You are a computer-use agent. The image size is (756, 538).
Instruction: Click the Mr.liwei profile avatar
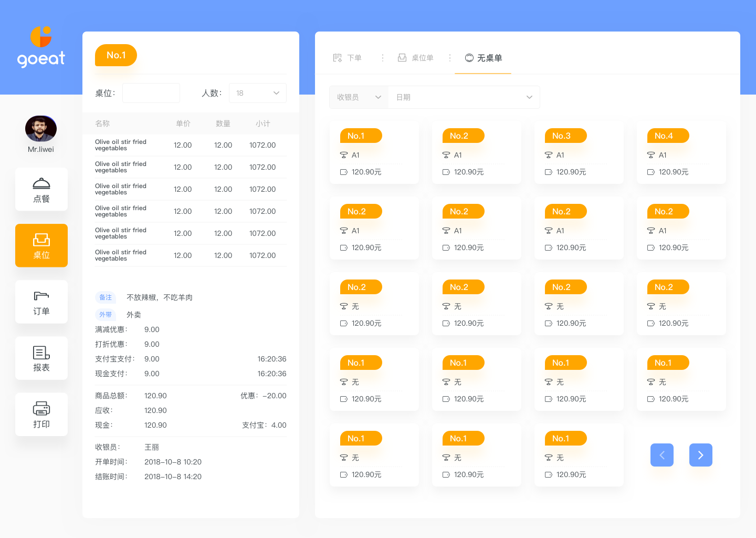click(x=41, y=129)
